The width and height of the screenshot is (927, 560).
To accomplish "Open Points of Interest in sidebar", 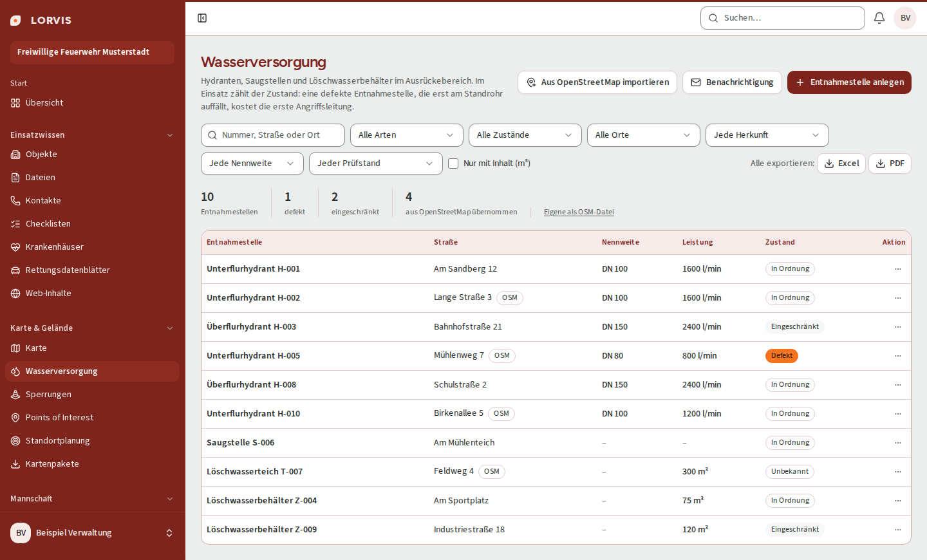I will 92,418.
